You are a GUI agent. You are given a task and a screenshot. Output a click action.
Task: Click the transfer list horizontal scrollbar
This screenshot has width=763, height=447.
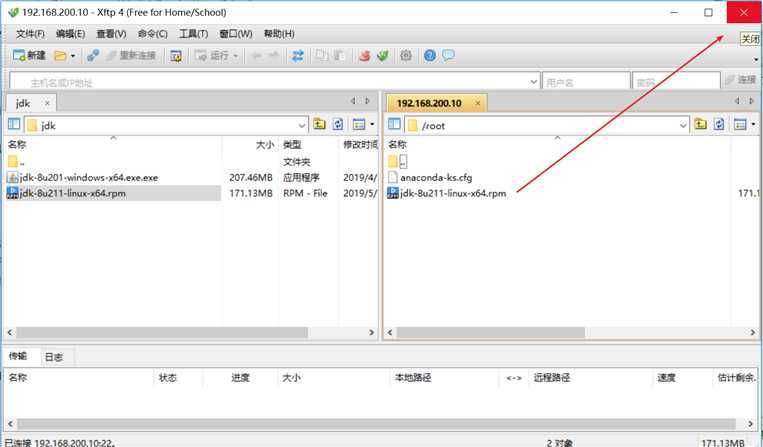377,424
